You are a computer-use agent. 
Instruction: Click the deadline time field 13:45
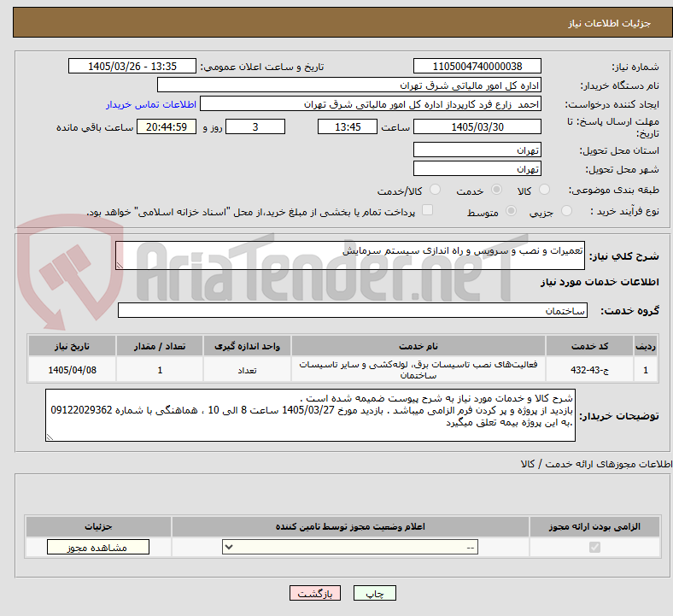coord(348,126)
